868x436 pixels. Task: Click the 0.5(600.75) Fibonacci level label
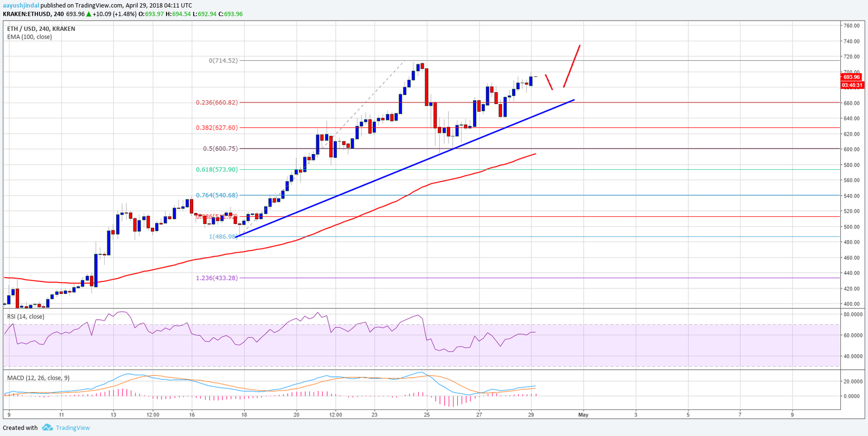pos(220,149)
